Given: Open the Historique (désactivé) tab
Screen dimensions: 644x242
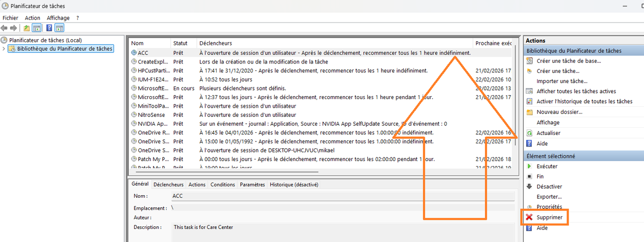Looking at the screenshot, I should click(x=294, y=185).
